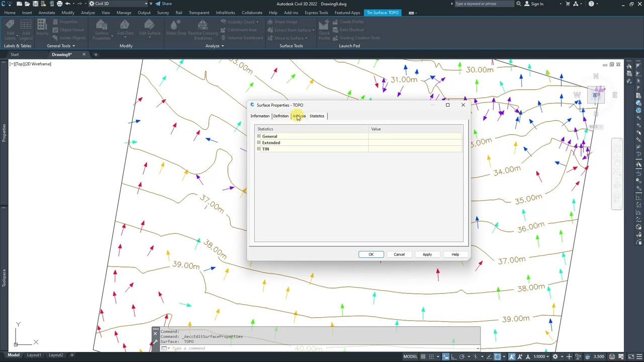Click the Open file folder icon
The height and width of the screenshot is (362, 644).
point(27,4)
